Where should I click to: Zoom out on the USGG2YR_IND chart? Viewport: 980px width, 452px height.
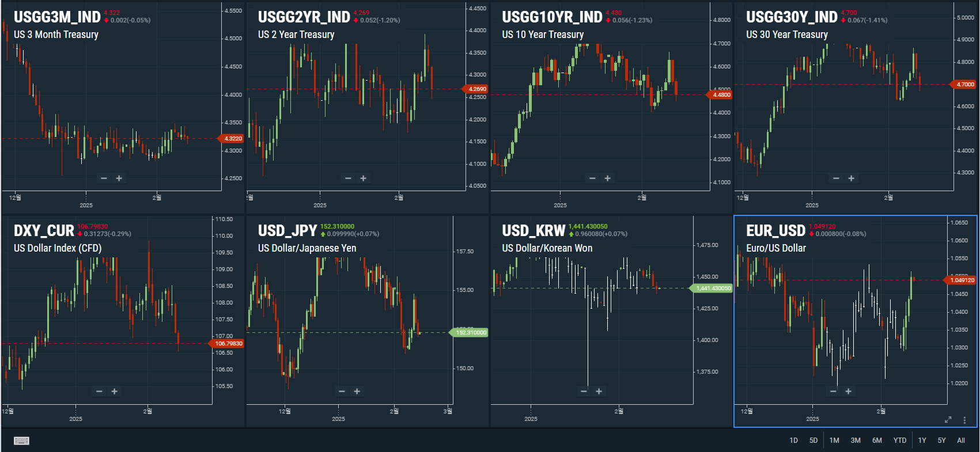[348, 178]
